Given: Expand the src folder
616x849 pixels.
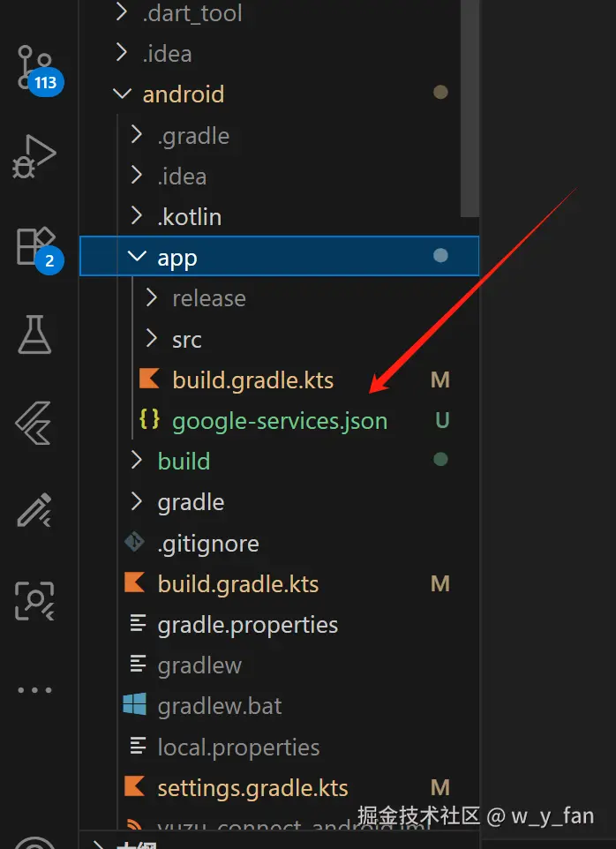Looking at the screenshot, I should pyautogui.click(x=186, y=340).
